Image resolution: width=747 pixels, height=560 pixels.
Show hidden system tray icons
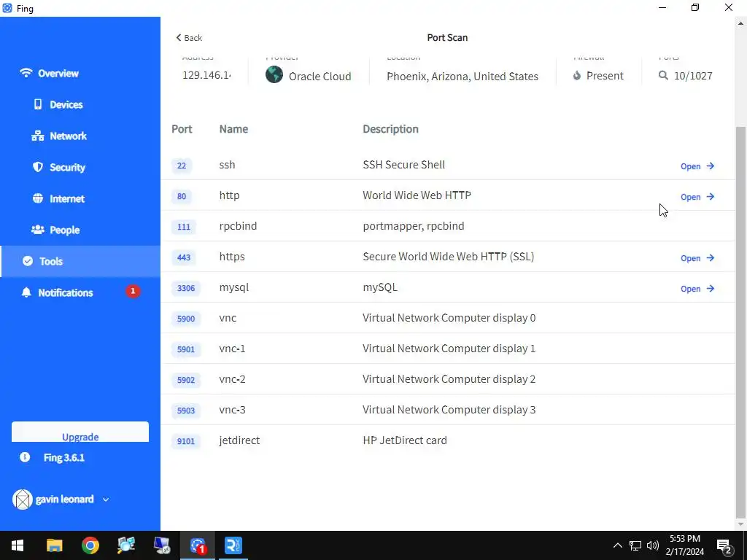click(x=617, y=545)
